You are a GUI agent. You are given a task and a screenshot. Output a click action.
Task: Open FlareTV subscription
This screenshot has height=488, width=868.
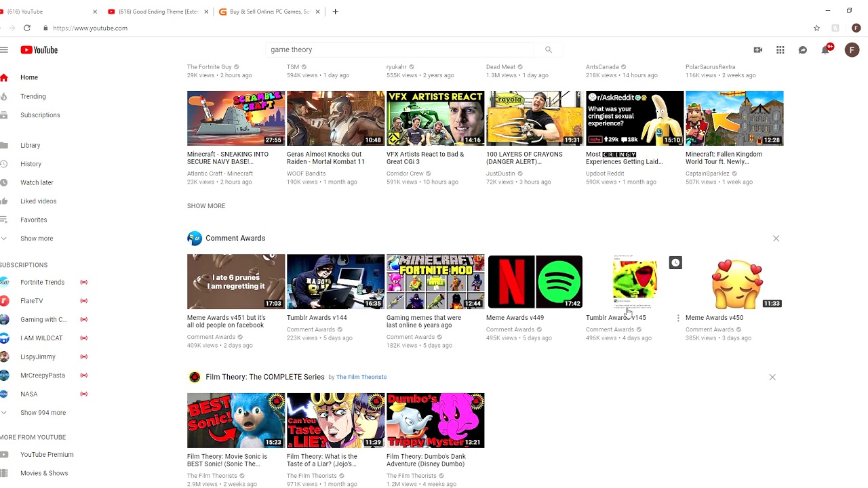point(31,301)
